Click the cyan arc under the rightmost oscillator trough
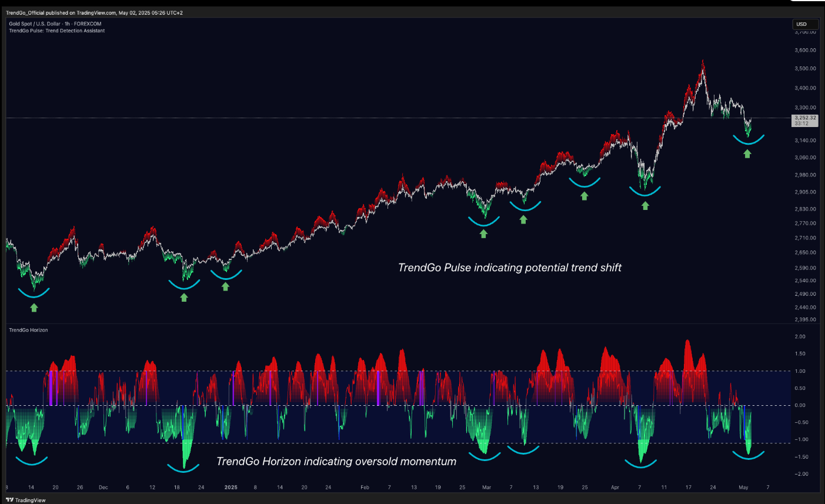Viewport: 825px width, 504px height. coord(748,455)
